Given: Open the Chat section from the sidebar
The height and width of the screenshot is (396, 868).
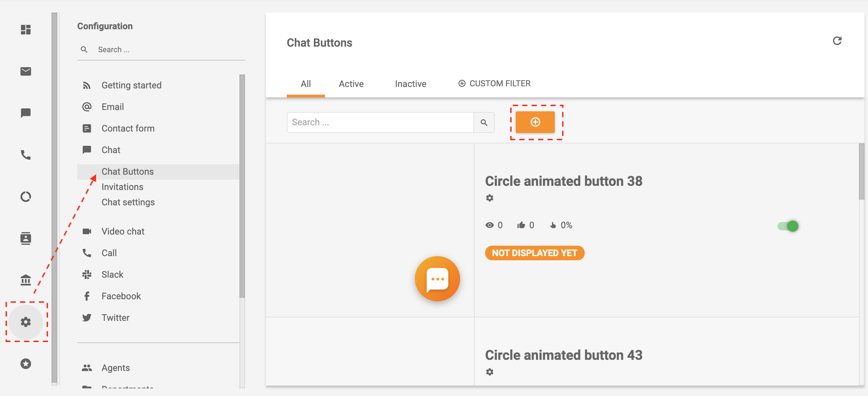Looking at the screenshot, I should tap(26, 113).
